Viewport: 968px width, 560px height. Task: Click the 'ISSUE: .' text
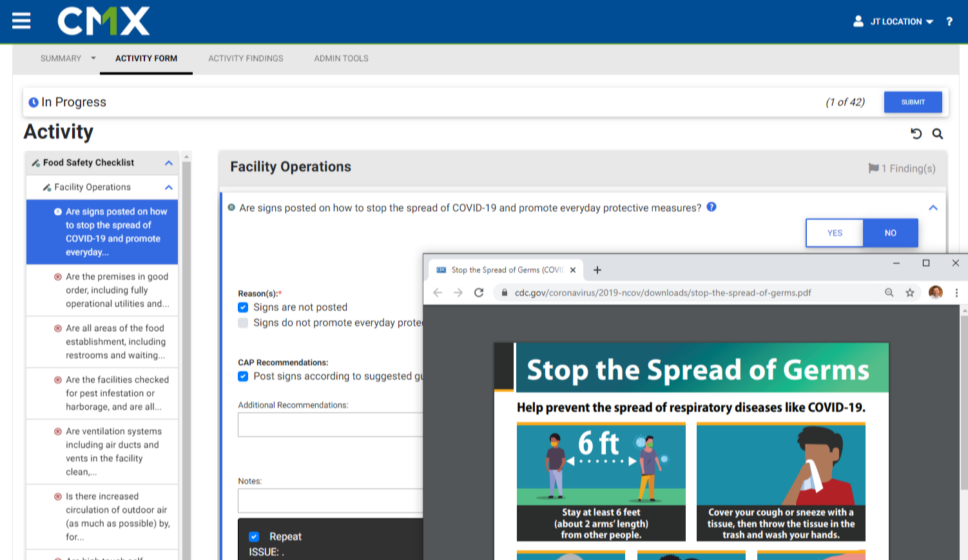click(266, 552)
